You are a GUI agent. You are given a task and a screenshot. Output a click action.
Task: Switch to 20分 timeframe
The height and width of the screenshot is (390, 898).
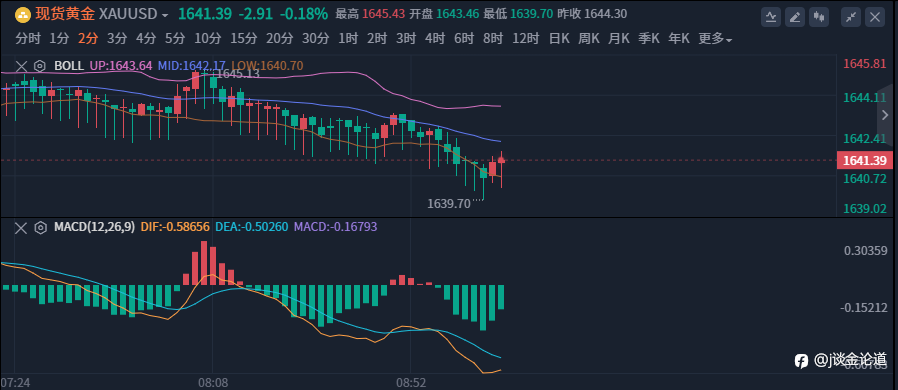pos(279,39)
